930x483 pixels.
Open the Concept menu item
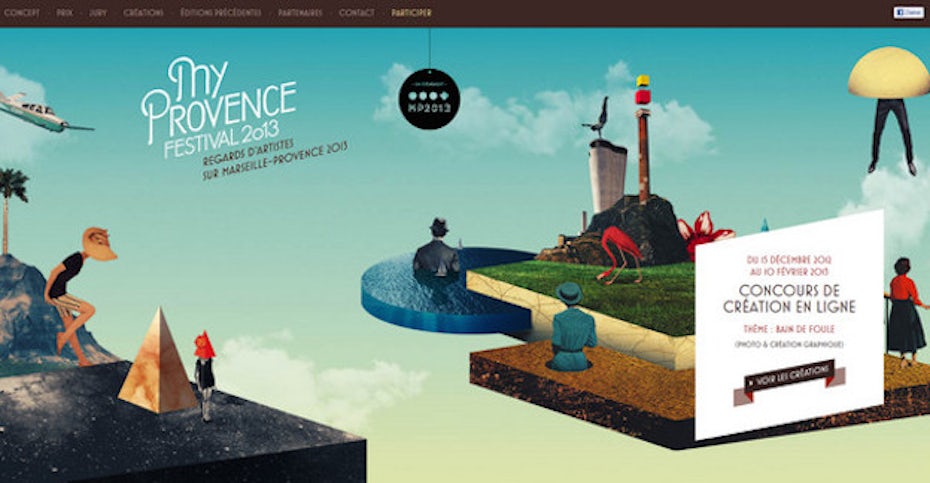(x=21, y=13)
